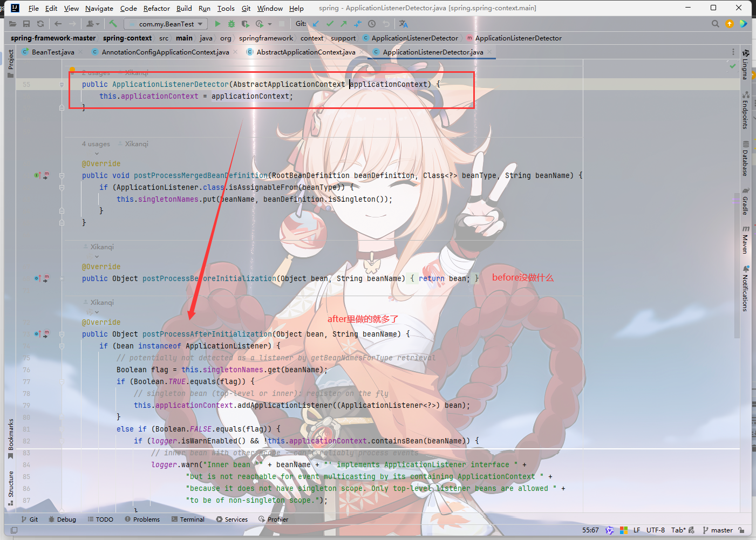Click the master branch status widget

coord(718,530)
